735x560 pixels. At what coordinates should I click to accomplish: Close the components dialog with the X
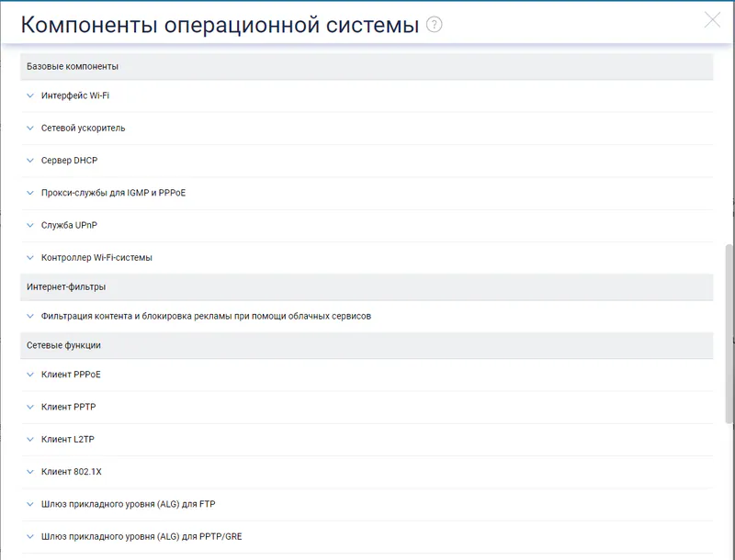coord(712,19)
